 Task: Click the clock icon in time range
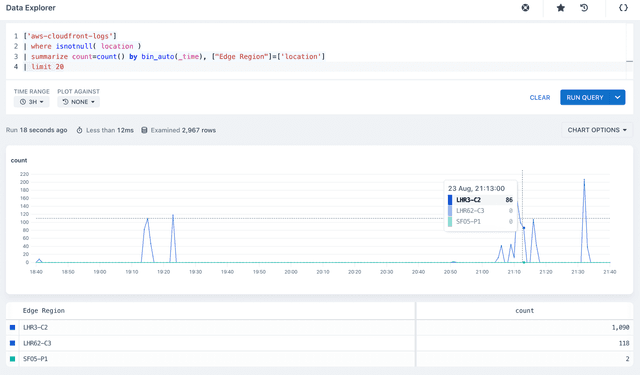[x=23, y=102]
